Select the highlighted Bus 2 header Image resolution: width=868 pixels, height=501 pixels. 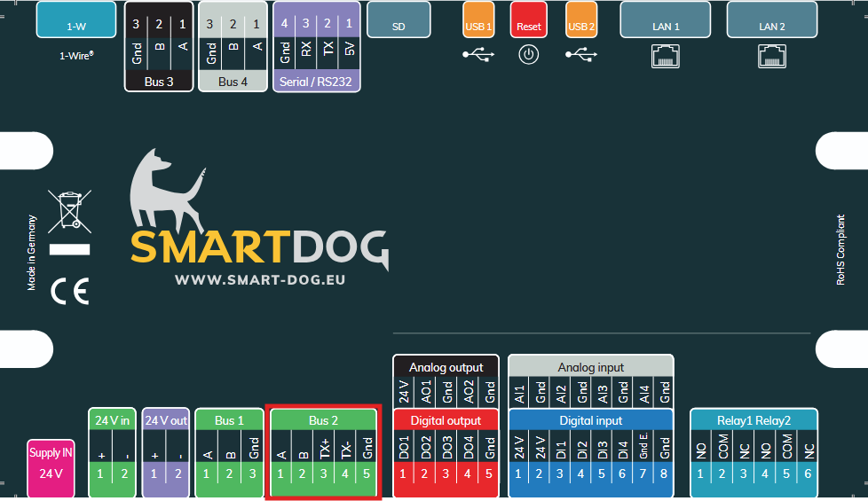coord(323,420)
